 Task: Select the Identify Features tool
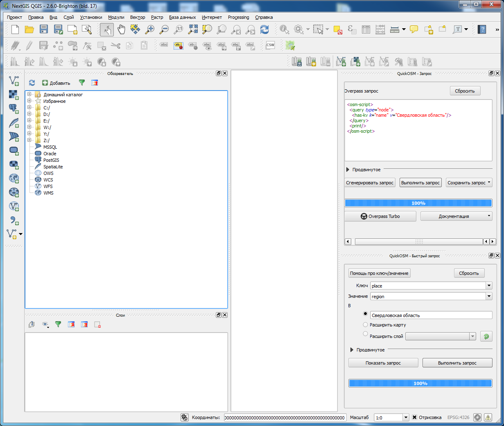coord(284,29)
